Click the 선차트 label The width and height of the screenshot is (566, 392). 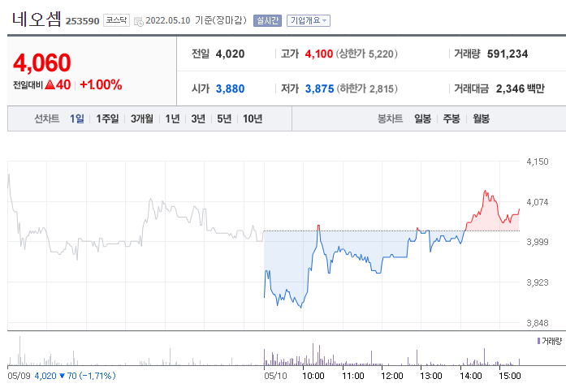pos(46,118)
